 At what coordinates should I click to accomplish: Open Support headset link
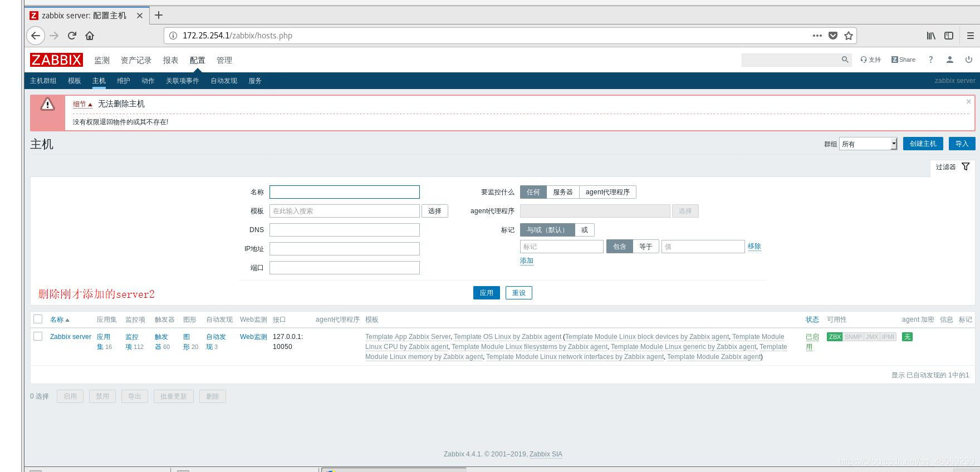point(870,60)
